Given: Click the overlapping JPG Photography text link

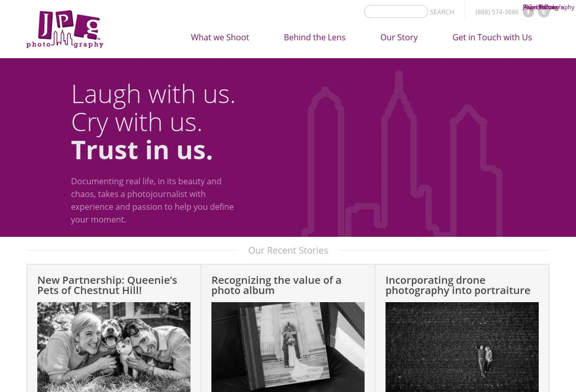Looking at the screenshot, I should click(548, 7).
